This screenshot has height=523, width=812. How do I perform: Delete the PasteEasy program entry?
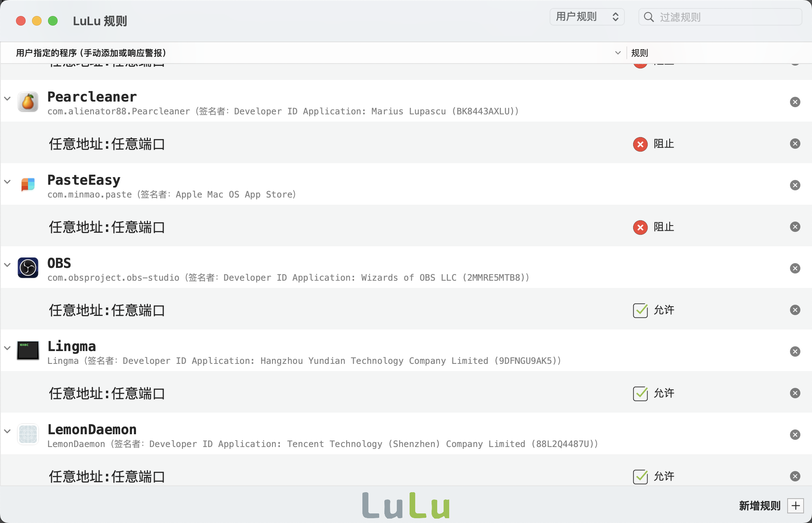[x=795, y=185]
